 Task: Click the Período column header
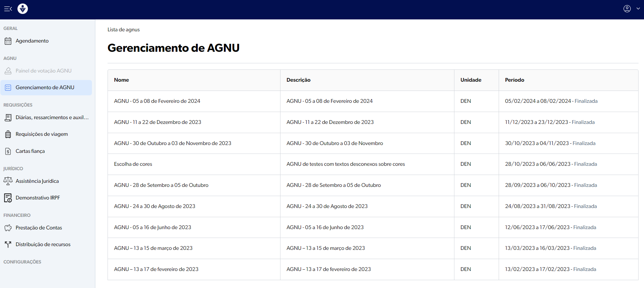pos(514,80)
